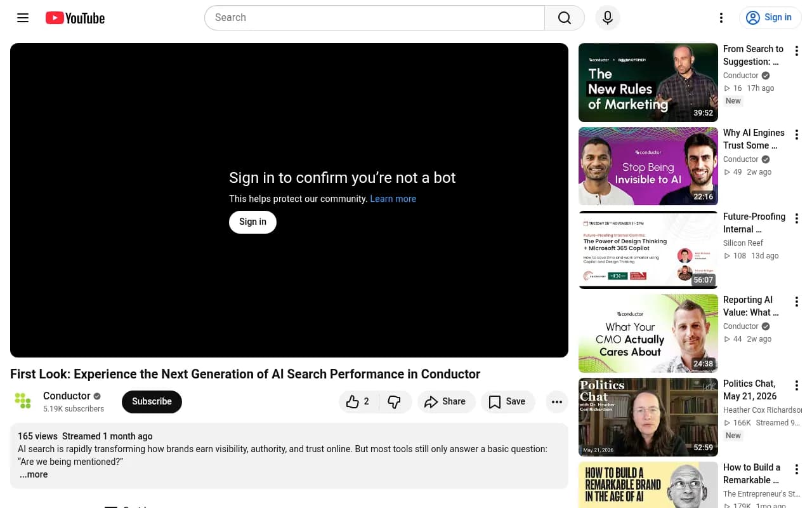Open Future-Proofing Internal video title
Image resolution: width=812 pixels, height=508 pixels.
point(754,223)
